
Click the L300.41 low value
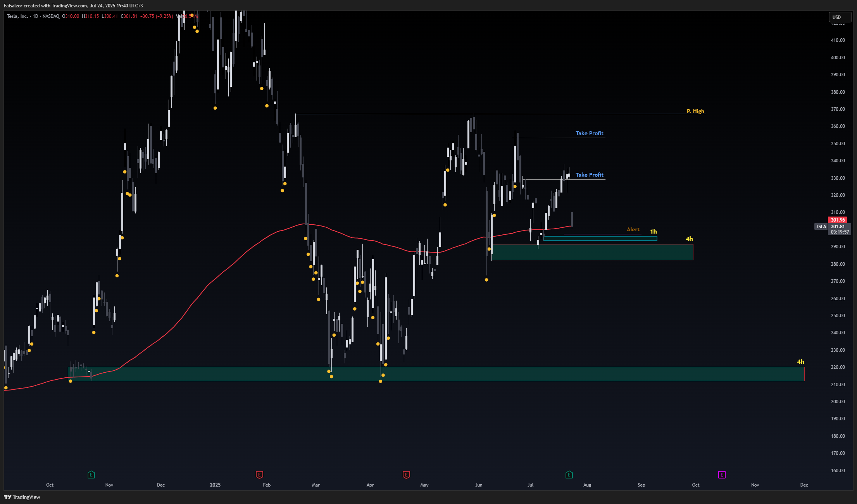click(x=110, y=16)
